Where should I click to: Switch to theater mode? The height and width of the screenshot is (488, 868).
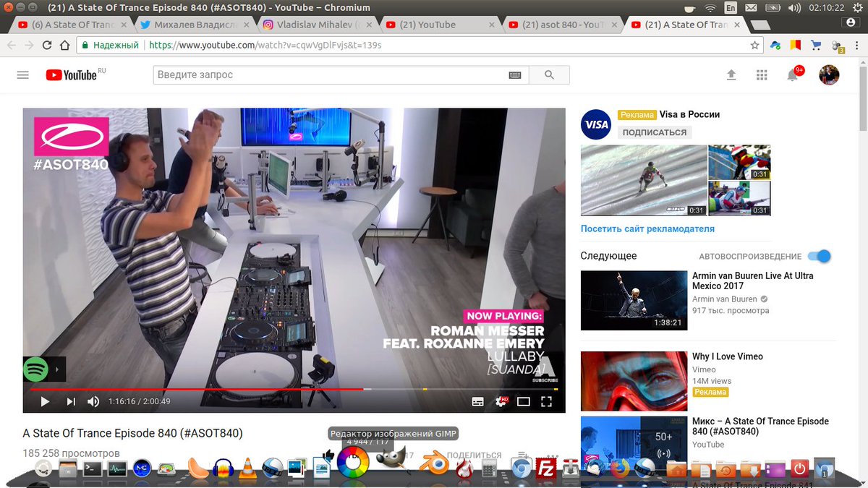[x=524, y=401]
